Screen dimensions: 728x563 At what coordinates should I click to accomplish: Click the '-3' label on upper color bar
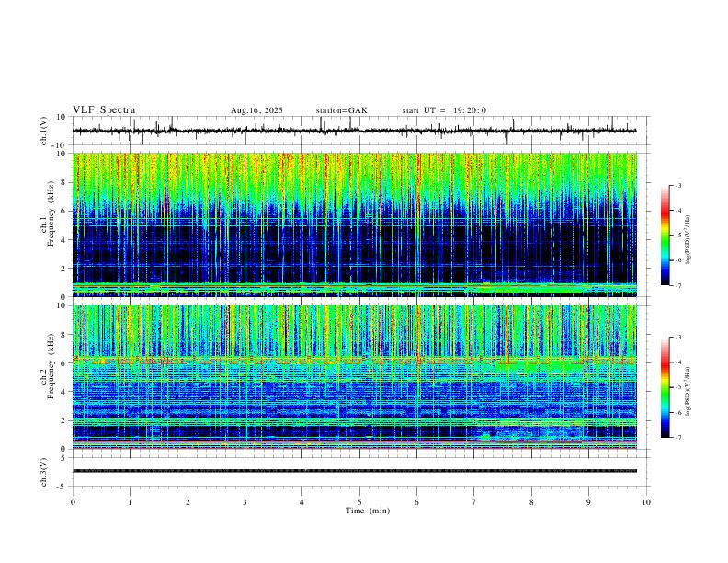click(x=677, y=185)
